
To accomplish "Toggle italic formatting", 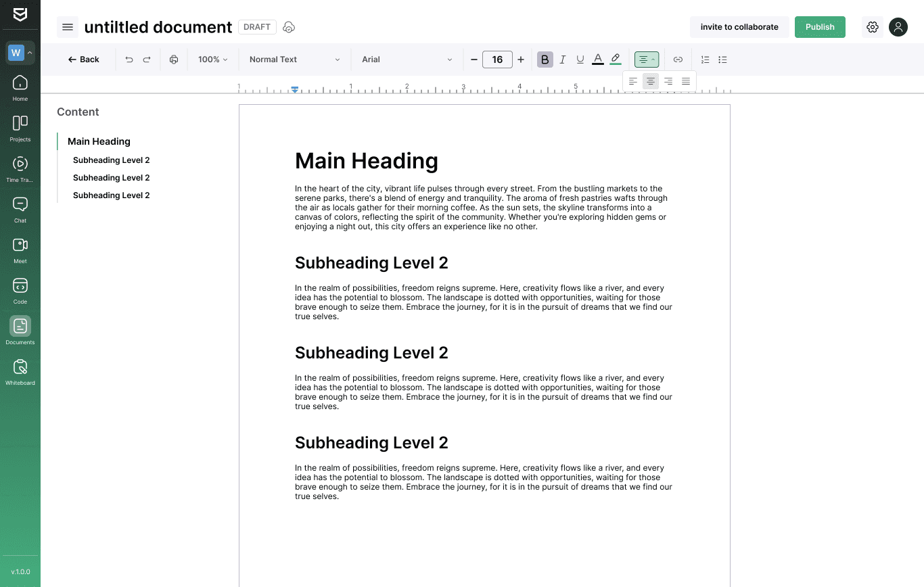I will pos(563,60).
